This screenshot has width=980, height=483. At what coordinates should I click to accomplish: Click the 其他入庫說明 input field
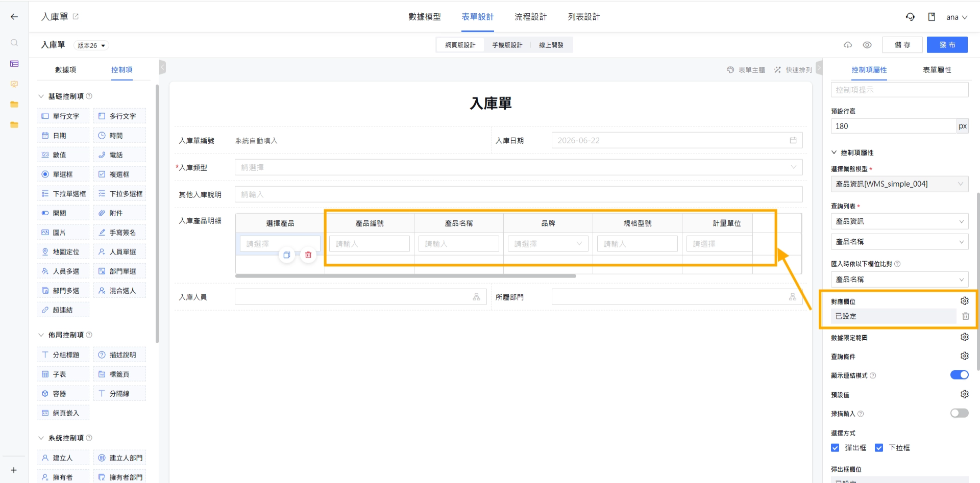519,194
